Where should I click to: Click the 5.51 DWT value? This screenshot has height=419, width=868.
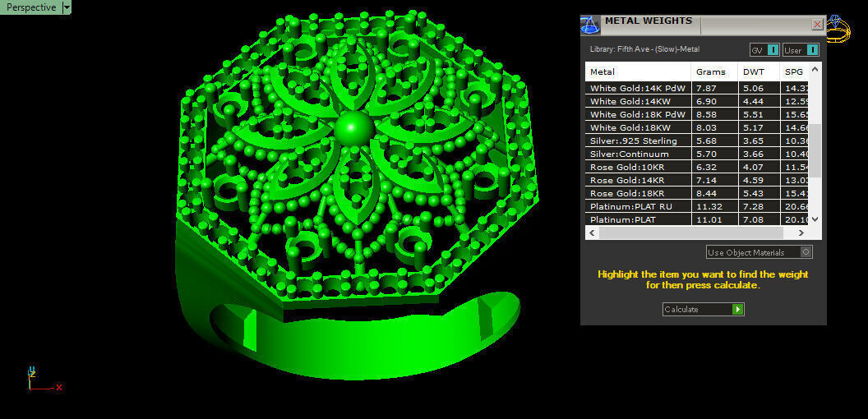click(752, 114)
